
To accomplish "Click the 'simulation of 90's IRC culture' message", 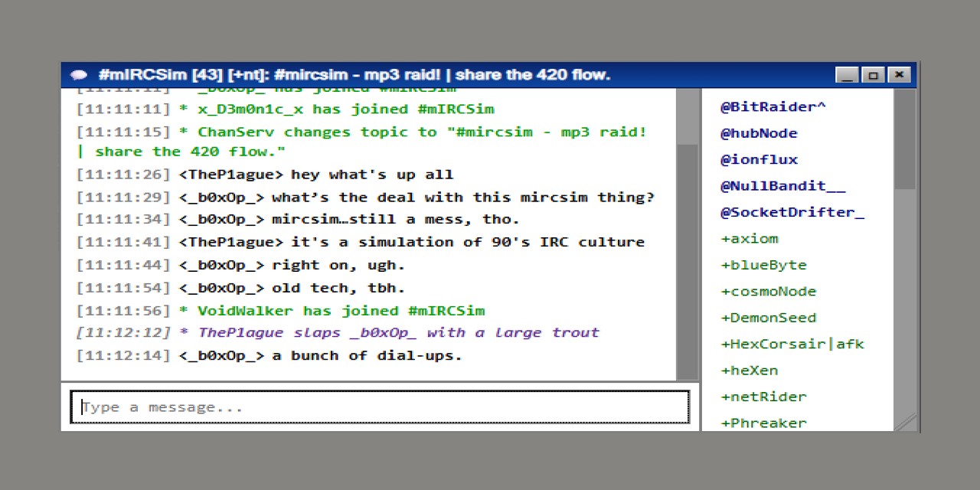I will click(361, 242).
